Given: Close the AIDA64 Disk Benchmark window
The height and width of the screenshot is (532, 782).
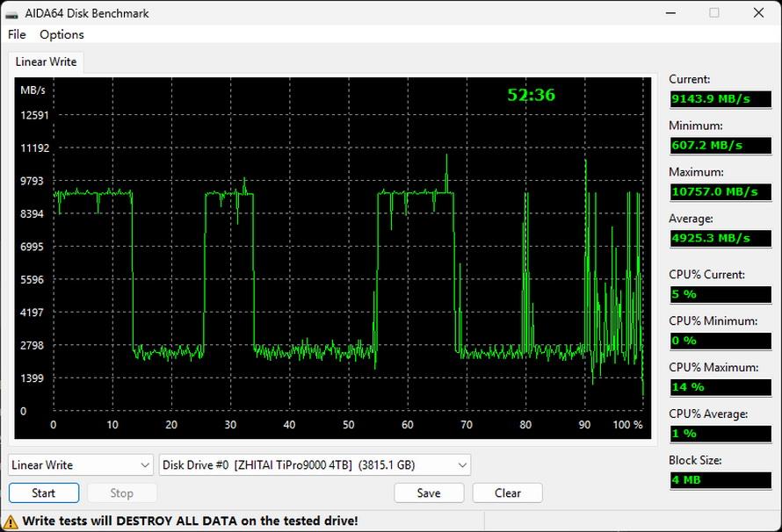Looking at the screenshot, I should tap(758, 13).
